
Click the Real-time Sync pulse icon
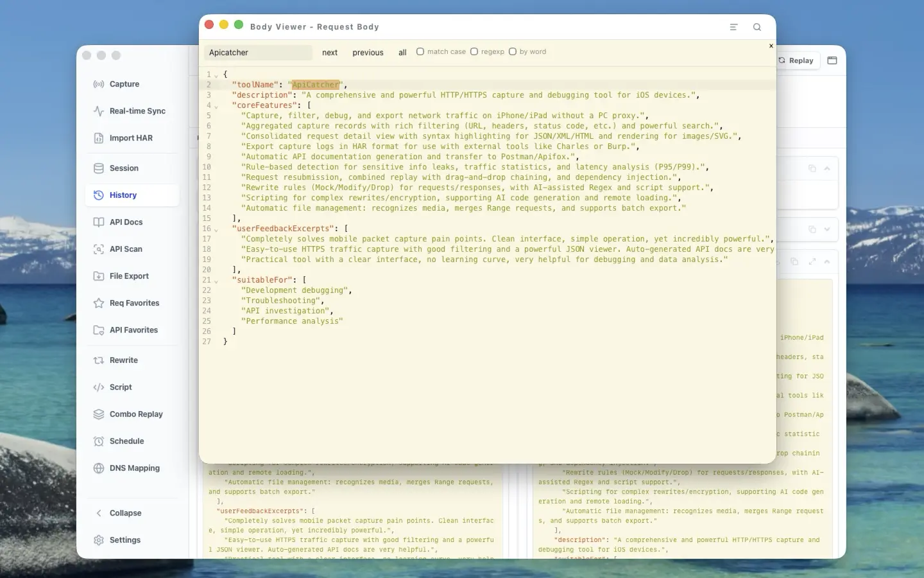pos(99,111)
